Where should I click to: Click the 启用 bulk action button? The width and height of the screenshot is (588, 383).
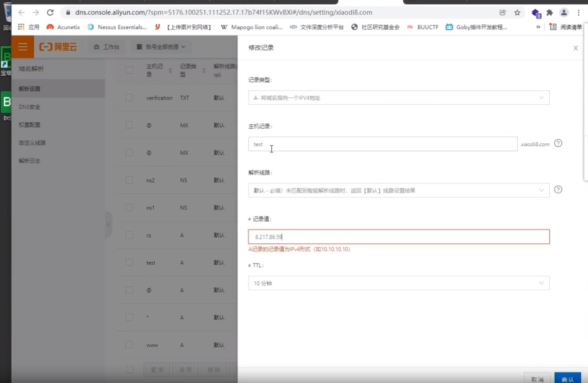(186, 370)
